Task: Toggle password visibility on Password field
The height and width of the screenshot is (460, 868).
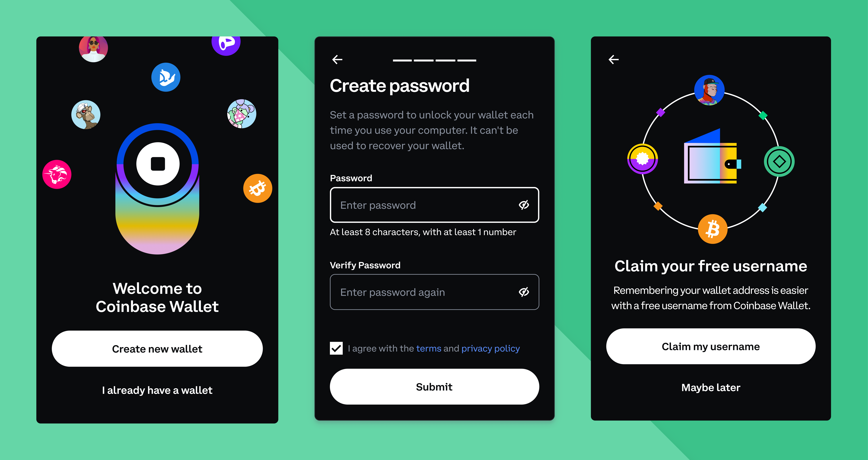Action: pos(522,205)
